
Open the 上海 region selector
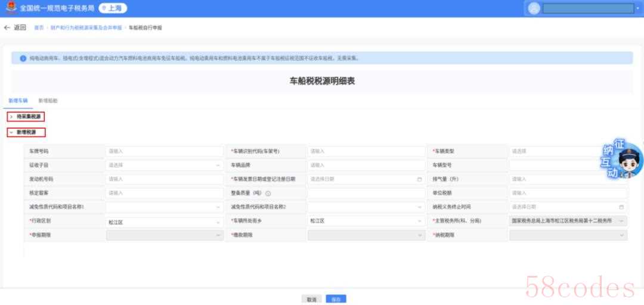point(113,8)
